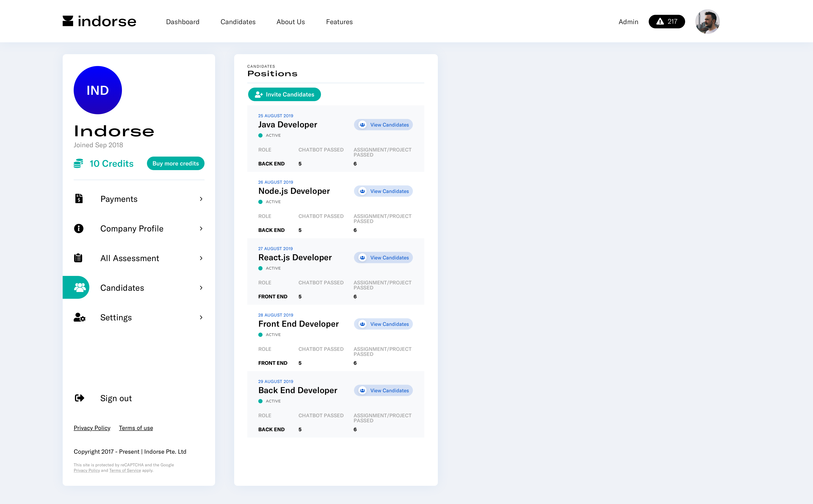Click the All Assessment clipboard icon
This screenshot has height=504, width=813.
pyautogui.click(x=78, y=258)
